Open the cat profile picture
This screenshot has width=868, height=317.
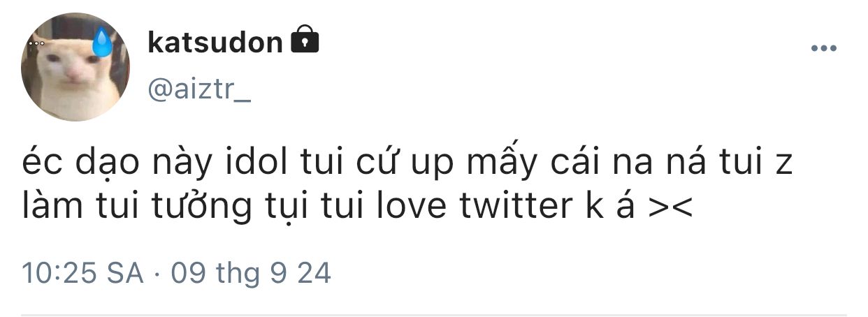[x=75, y=67]
